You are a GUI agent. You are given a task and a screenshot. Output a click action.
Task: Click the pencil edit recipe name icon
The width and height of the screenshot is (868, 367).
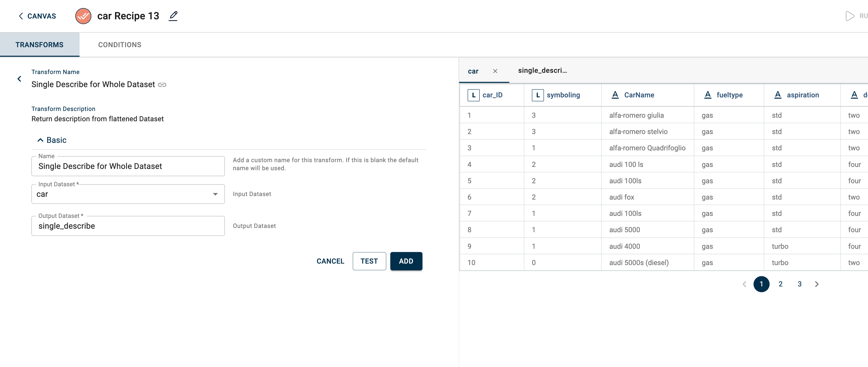[173, 16]
